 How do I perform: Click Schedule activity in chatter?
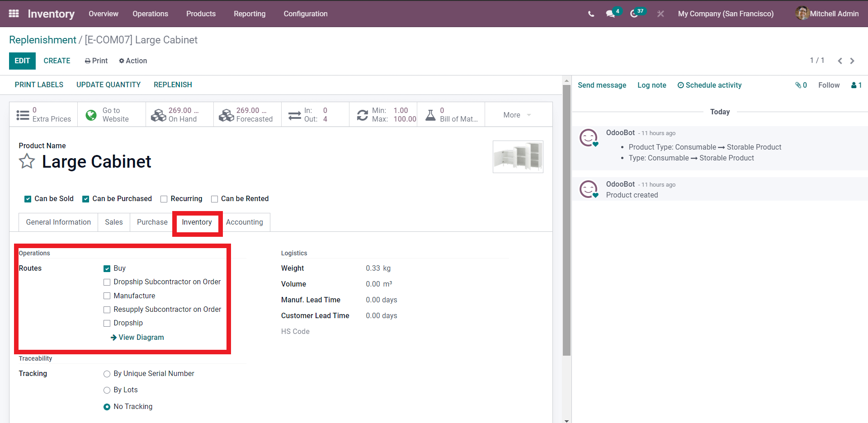tap(709, 85)
